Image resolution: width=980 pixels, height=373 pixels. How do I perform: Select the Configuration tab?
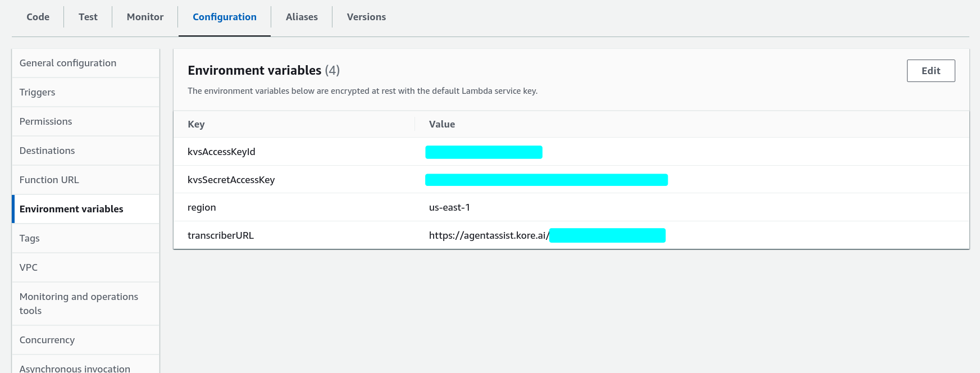[225, 17]
